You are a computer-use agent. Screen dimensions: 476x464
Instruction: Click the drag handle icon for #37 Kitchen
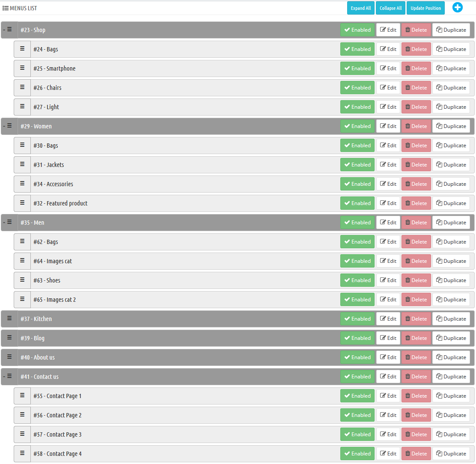[9, 318]
